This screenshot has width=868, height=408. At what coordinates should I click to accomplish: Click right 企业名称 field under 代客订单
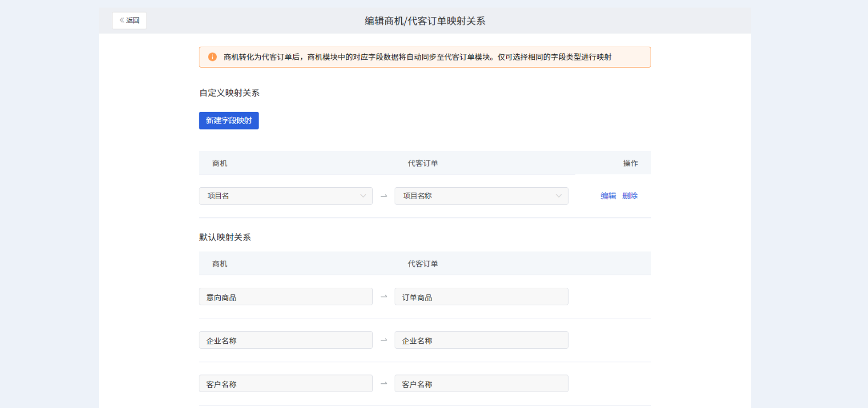pos(481,340)
